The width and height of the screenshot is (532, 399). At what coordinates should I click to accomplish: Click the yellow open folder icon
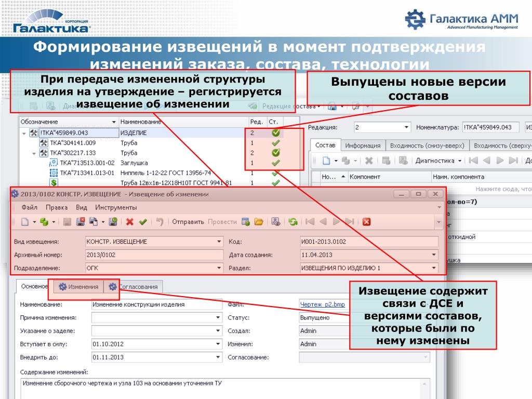[259, 222]
